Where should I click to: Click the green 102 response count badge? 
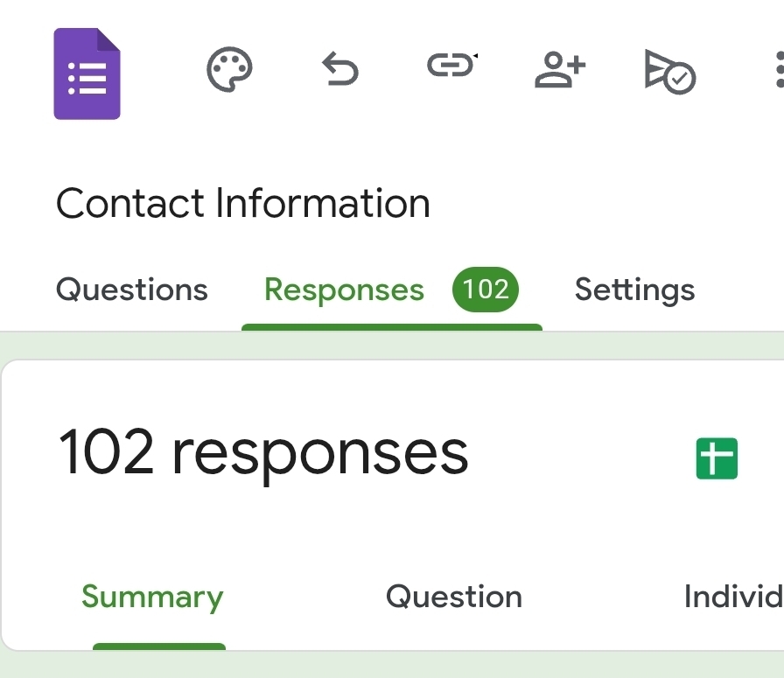coord(486,290)
